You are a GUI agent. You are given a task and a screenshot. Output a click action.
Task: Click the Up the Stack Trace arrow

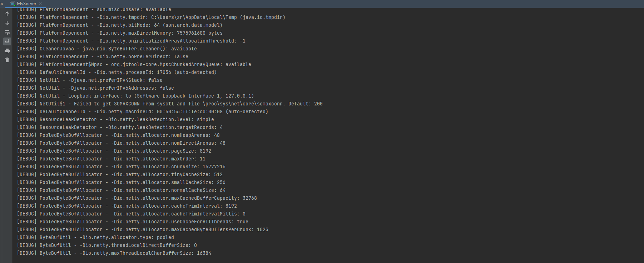(7, 14)
